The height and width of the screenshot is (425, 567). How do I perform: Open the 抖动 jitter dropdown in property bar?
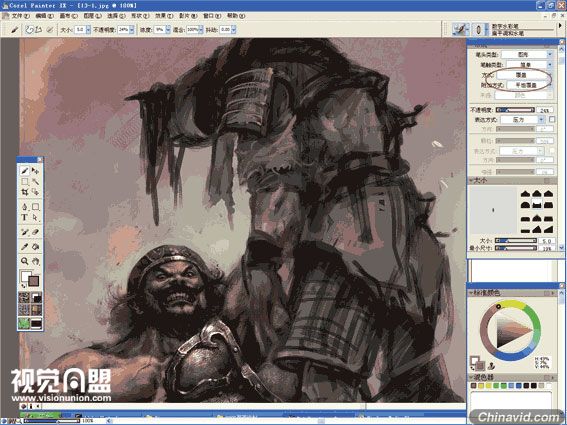point(234,30)
